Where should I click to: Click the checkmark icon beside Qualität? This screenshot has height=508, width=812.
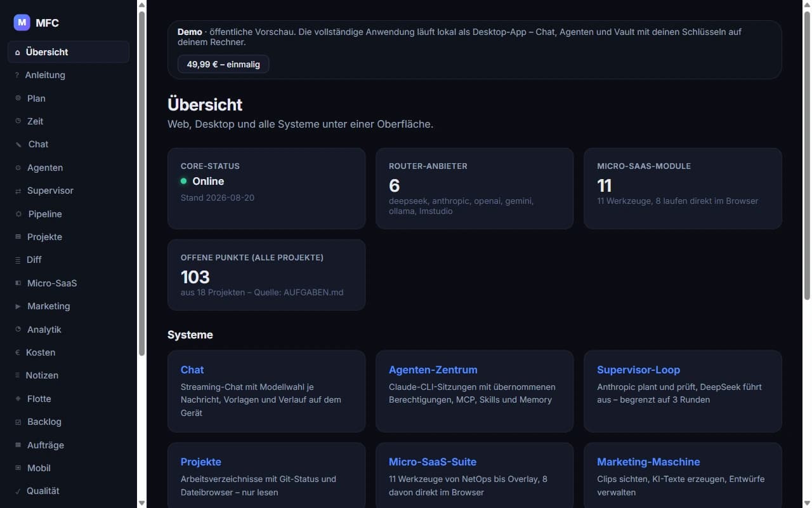click(17, 491)
